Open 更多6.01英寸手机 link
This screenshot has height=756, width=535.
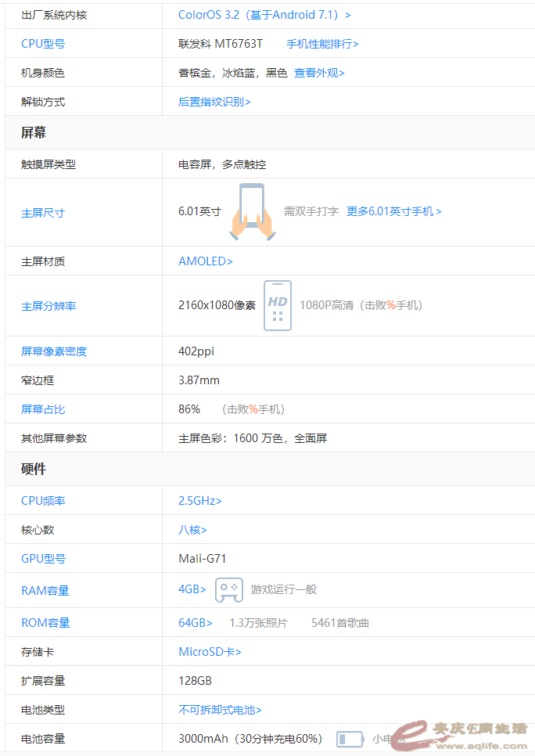click(393, 211)
